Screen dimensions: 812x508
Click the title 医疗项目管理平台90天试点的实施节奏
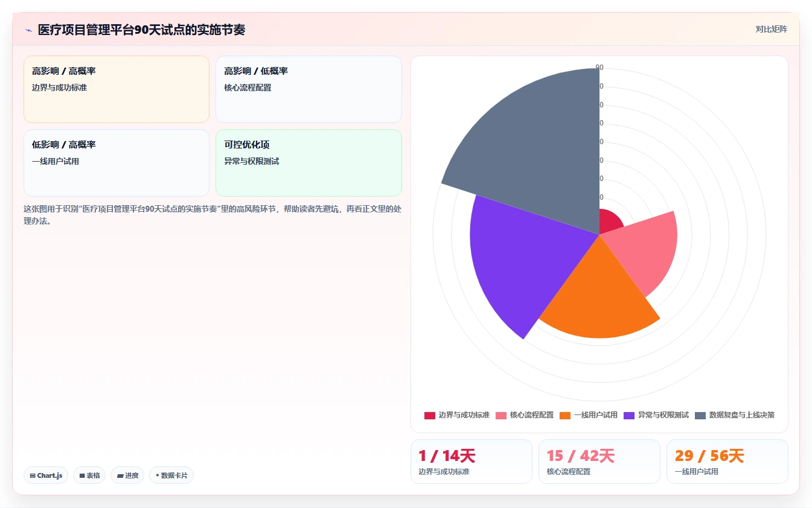pos(141,30)
